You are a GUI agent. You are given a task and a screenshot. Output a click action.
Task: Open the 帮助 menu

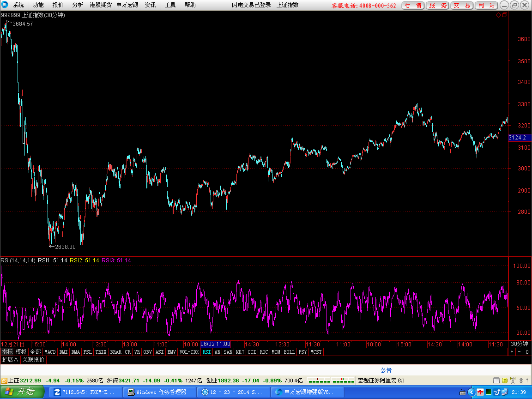click(x=190, y=5)
